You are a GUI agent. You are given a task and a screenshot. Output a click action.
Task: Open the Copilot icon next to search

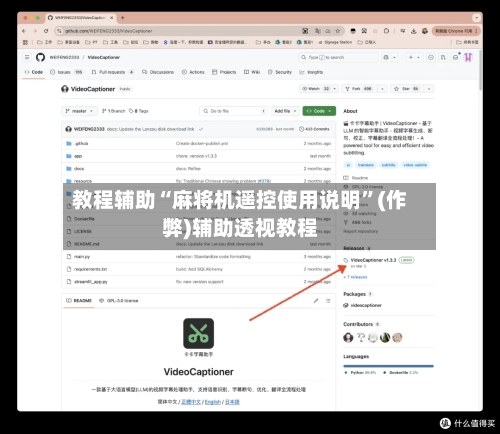coord(386,57)
